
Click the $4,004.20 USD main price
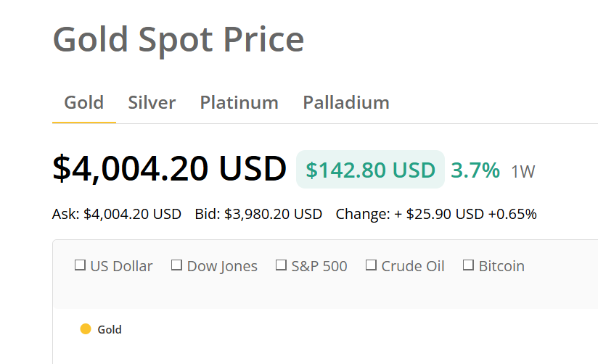(x=170, y=168)
